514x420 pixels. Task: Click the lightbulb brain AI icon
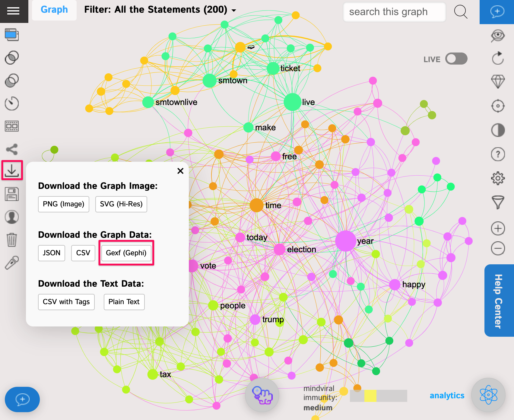[262, 395]
